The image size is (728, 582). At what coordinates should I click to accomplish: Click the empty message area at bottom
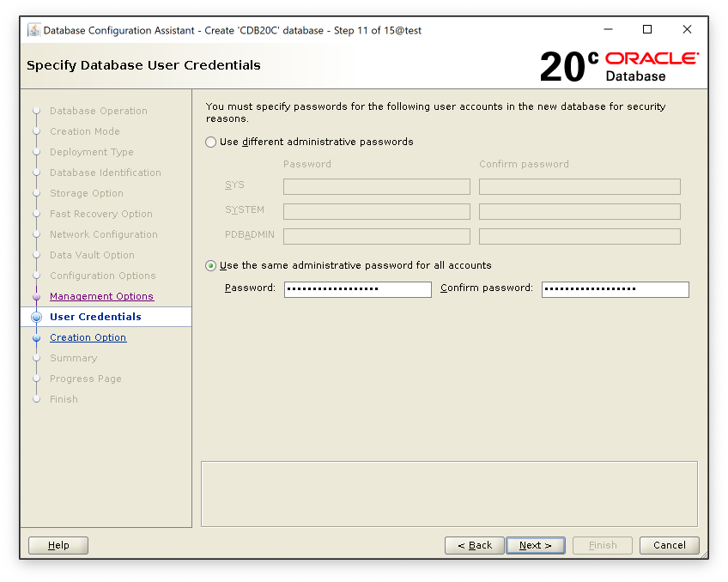449,494
